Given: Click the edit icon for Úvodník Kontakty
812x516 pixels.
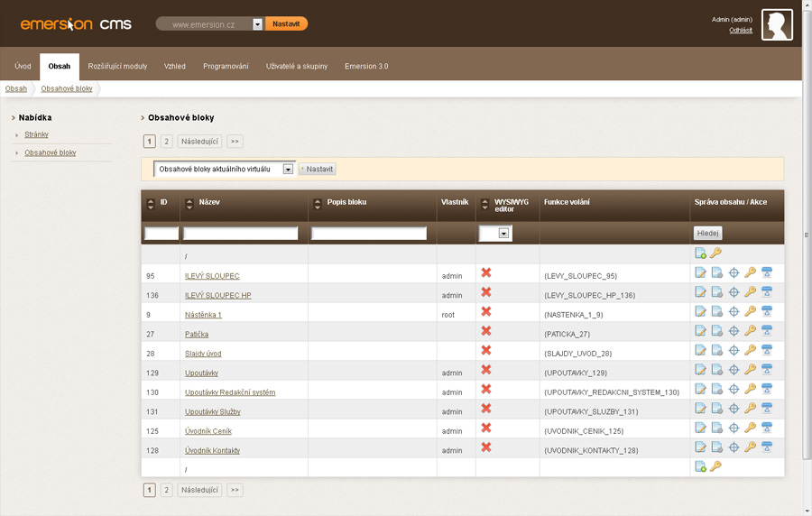Looking at the screenshot, I should point(700,447).
